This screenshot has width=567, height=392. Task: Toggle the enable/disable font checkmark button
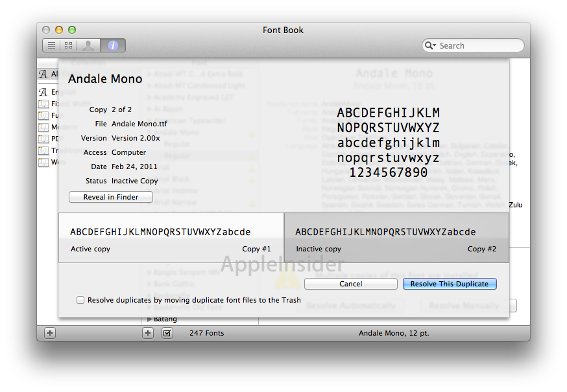[x=167, y=333]
